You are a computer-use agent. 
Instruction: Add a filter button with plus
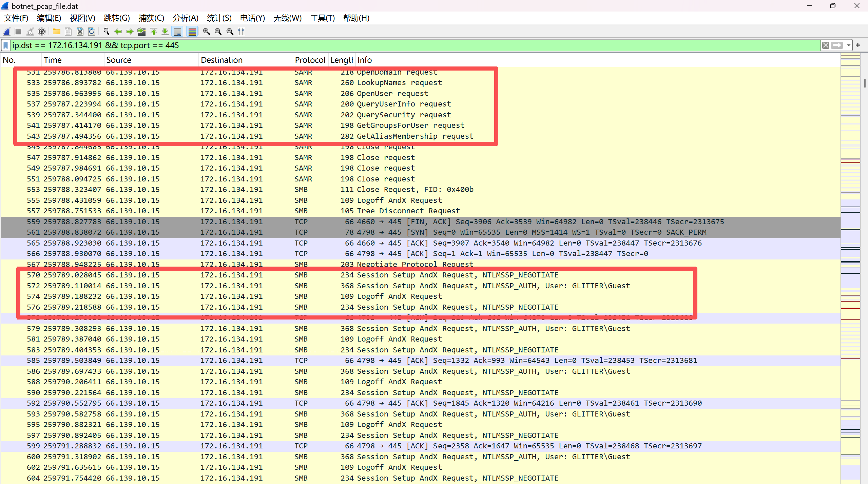coord(858,45)
